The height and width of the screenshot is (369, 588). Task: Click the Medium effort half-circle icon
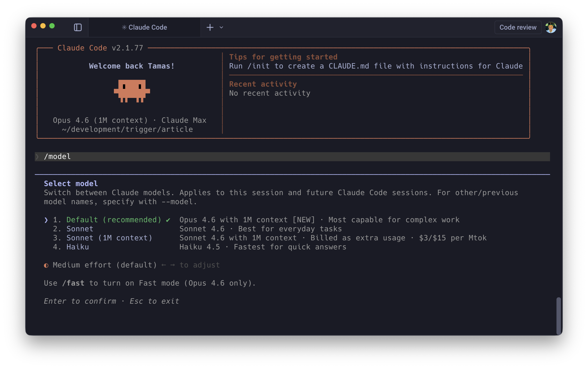coord(46,265)
